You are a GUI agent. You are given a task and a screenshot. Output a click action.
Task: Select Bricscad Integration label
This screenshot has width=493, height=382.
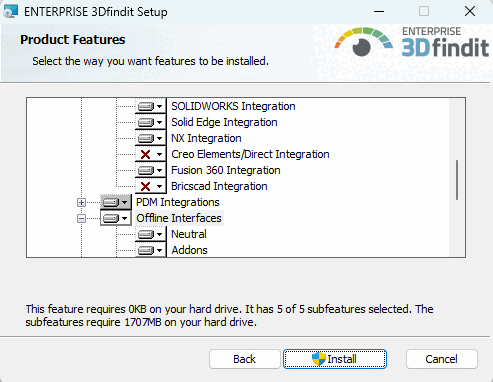point(219,186)
